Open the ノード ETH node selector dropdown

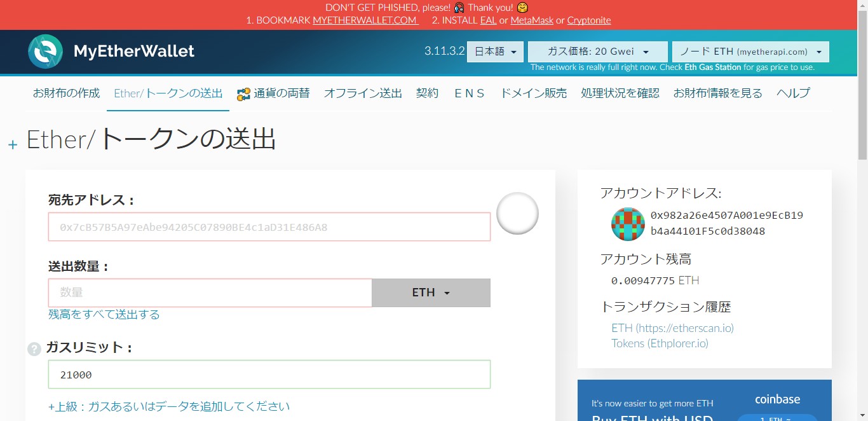750,52
